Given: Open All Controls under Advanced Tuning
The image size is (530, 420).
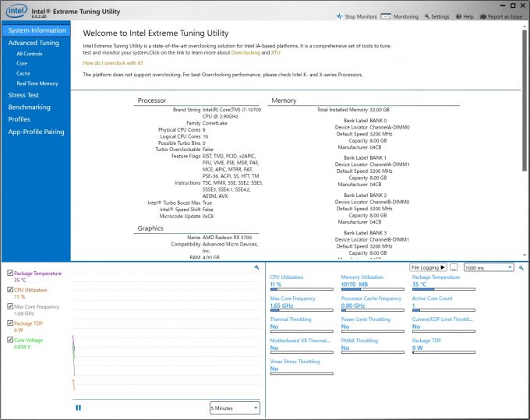Looking at the screenshot, I should tap(30, 54).
